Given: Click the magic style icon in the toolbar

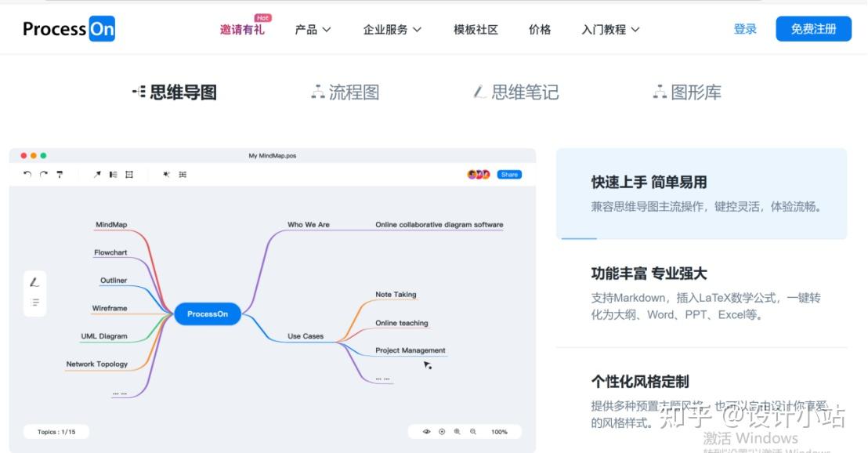Looking at the screenshot, I should click(x=165, y=174).
